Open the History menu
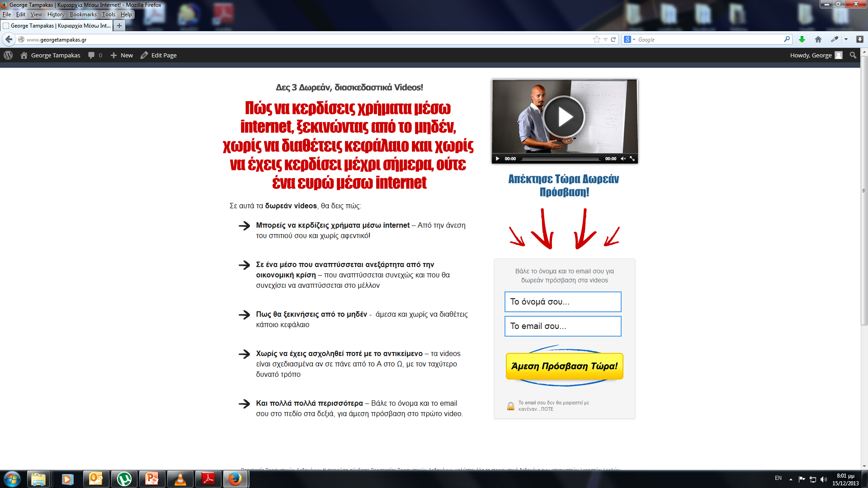868x488 pixels. (x=56, y=14)
